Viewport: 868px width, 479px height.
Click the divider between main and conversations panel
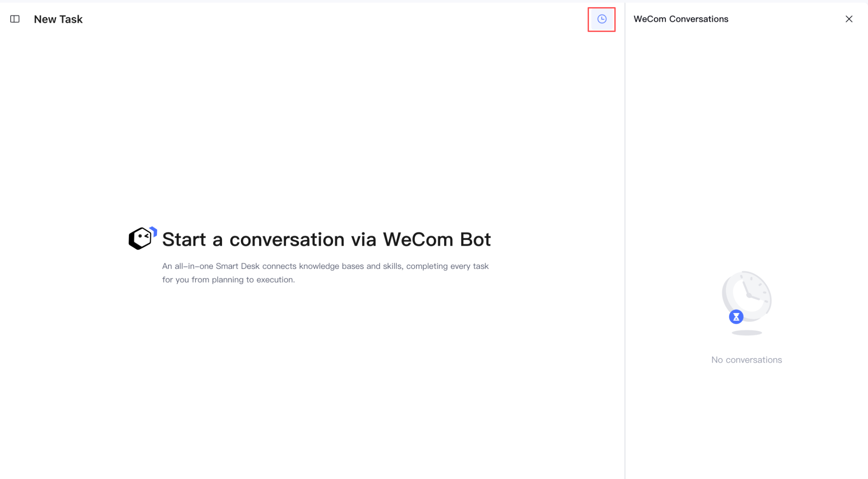(625, 241)
